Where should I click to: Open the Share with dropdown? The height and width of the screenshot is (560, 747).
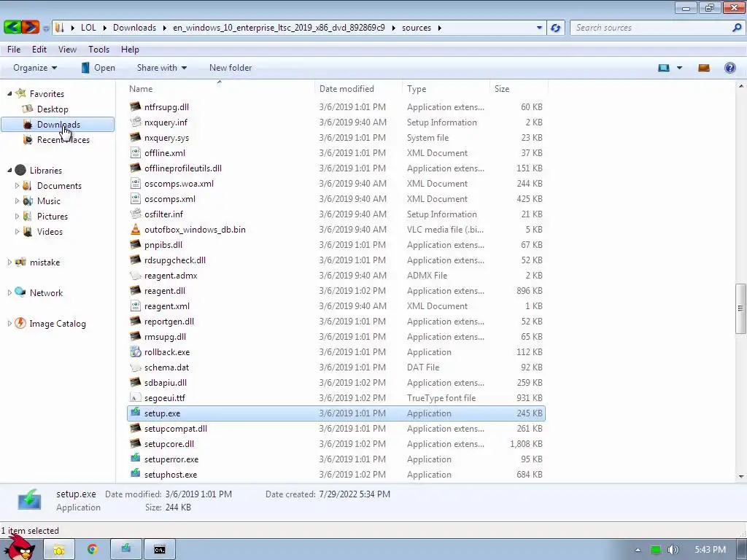click(161, 68)
